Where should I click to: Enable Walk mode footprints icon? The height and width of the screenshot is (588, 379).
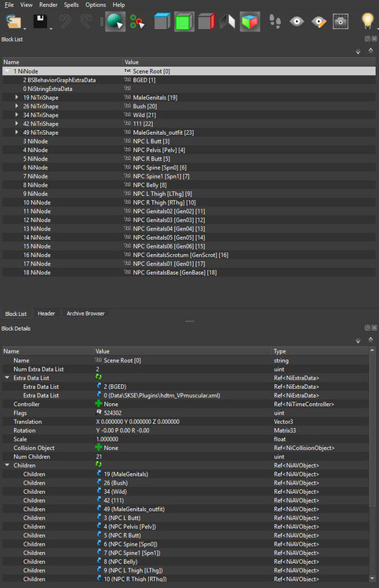(275, 21)
